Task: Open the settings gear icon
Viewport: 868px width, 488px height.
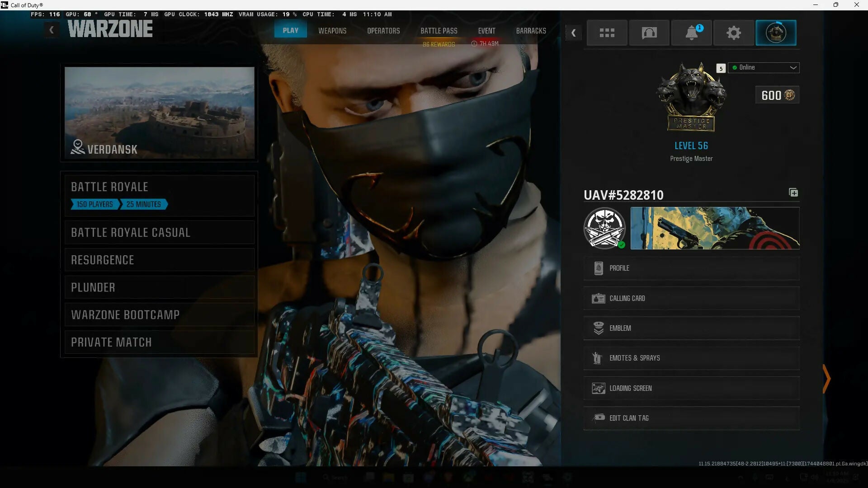Action: (x=733, y=33)
